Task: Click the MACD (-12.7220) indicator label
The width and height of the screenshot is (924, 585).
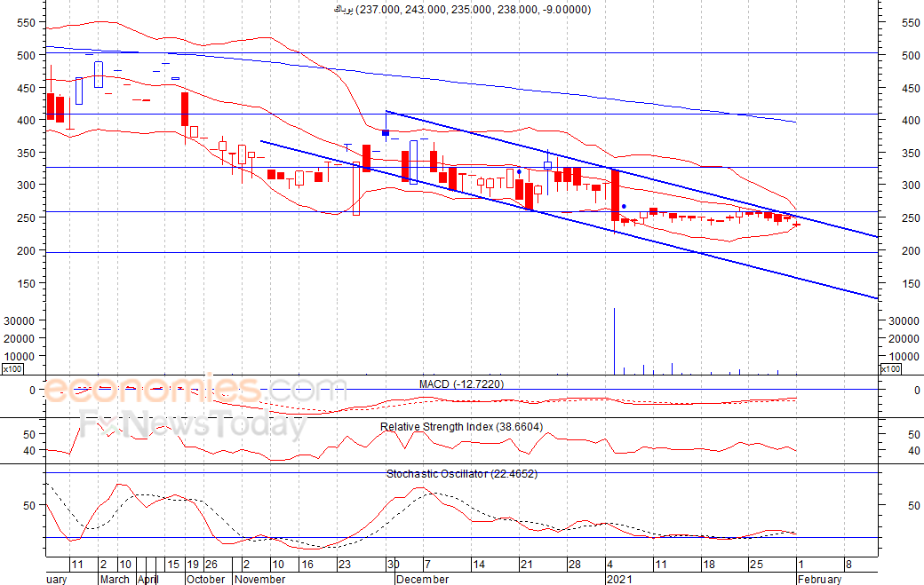Action: pyautogui.click(x=461, y=384)
